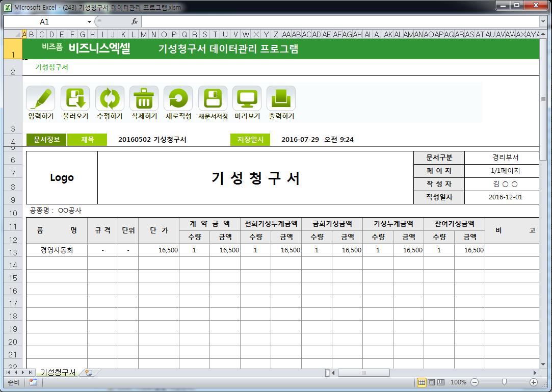
Task: Click the 기성청구서 link below the header
Action: point(51,67)
